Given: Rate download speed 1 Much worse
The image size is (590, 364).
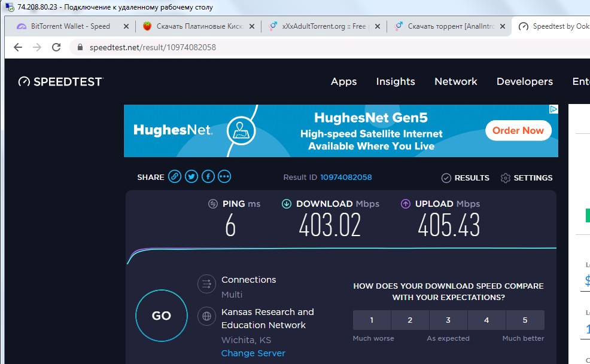Looking at the screenshot, I should 372,320.
